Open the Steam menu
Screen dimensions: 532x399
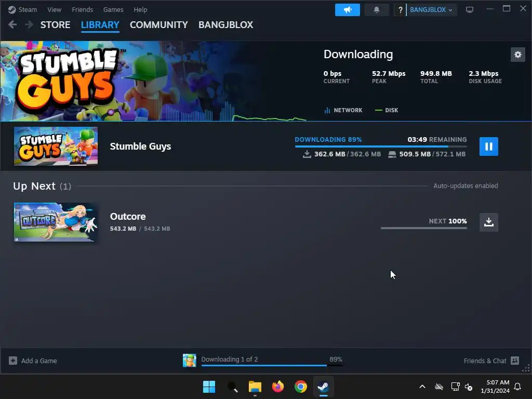click(x=28, y=10)
